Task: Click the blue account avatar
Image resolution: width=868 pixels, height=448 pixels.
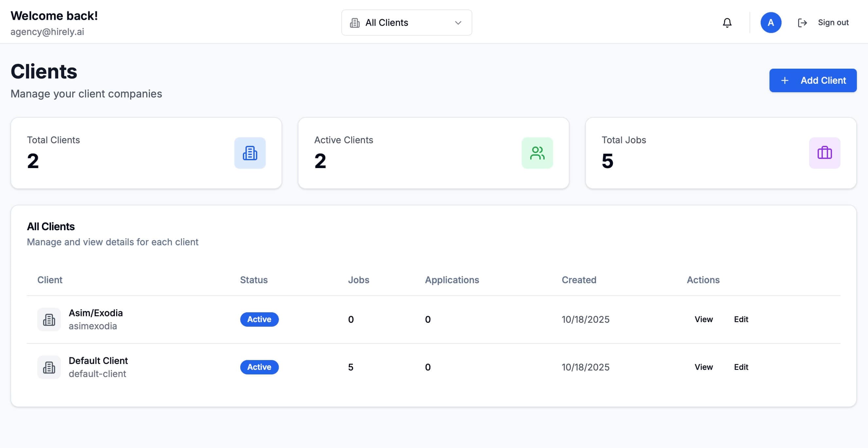Action: point(771,23)
